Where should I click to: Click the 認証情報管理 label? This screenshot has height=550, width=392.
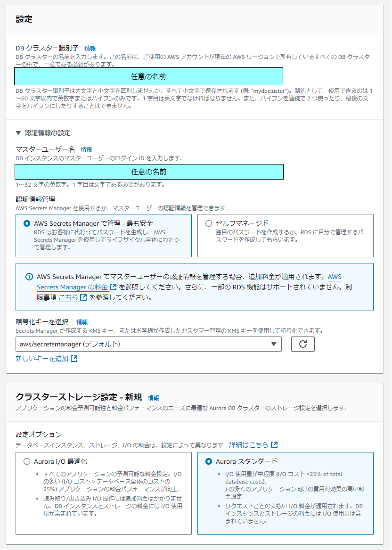point(35,199)
